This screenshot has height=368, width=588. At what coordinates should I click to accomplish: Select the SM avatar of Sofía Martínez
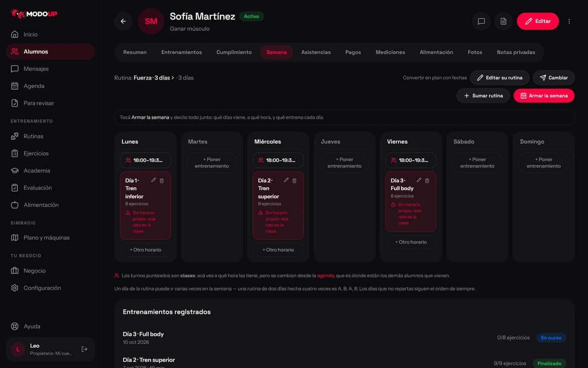tap(151, 21)
